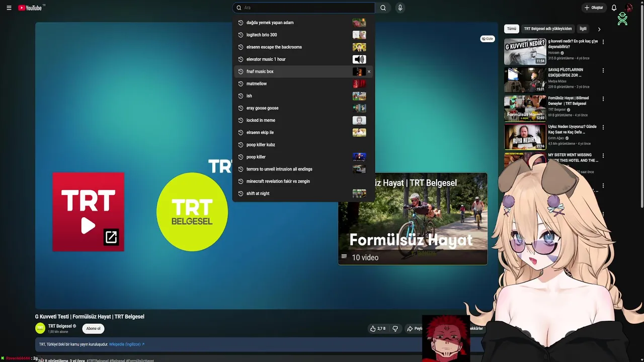Click the search magnifier button

[383, 8]
